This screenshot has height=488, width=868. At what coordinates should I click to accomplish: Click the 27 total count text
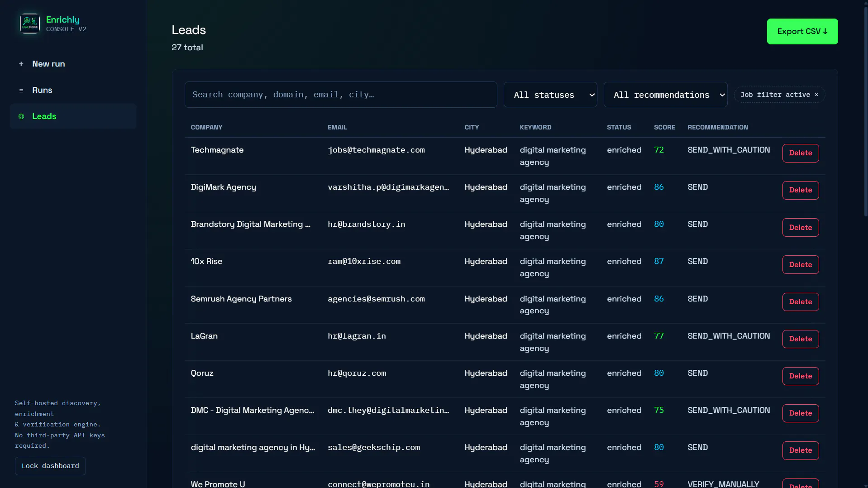tap(187, 48)
